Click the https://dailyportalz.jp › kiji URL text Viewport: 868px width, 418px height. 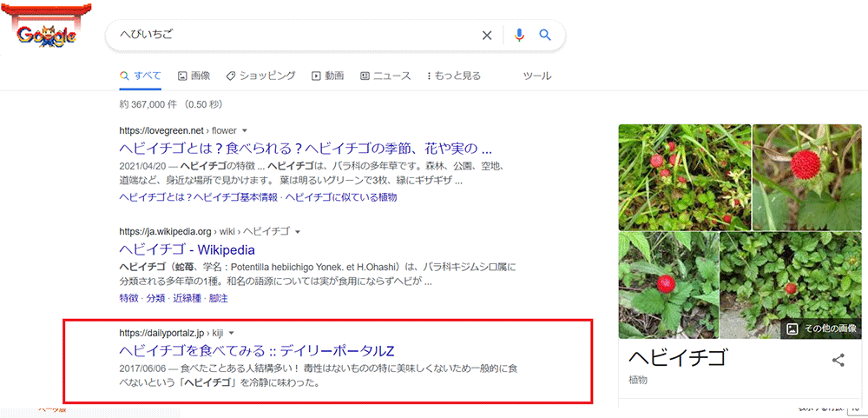[x=171, y=333]
